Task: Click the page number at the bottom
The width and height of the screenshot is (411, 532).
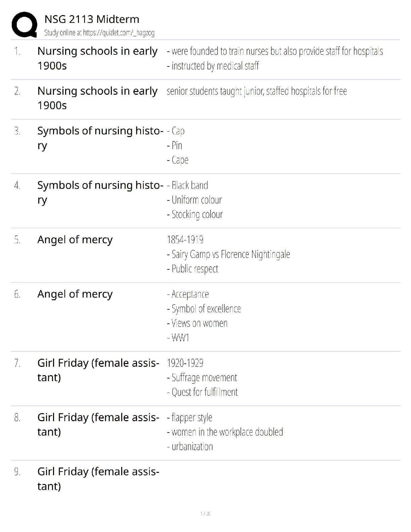Action: [x=205, y=514]
